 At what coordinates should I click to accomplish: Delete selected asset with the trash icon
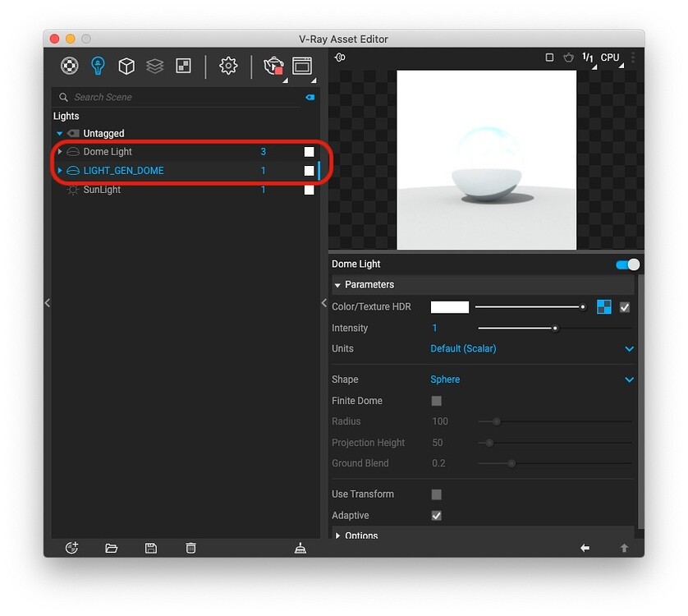point(190,548)
